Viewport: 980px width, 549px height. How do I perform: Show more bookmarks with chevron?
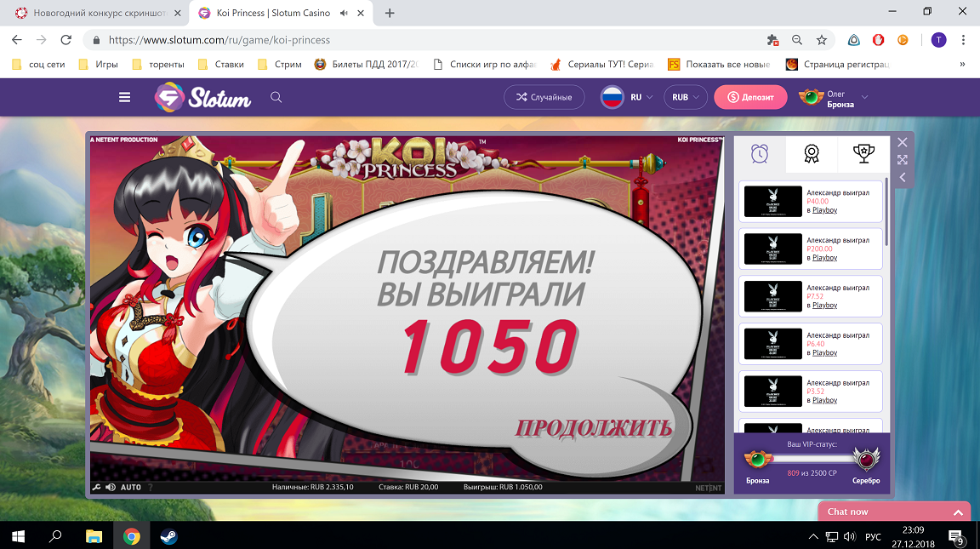click(962, 65)
